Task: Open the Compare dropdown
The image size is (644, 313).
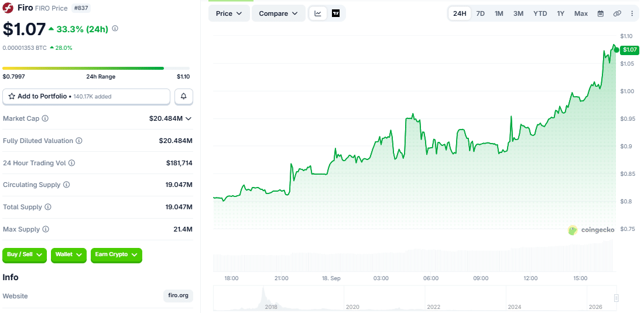Action: click(279, 13)
